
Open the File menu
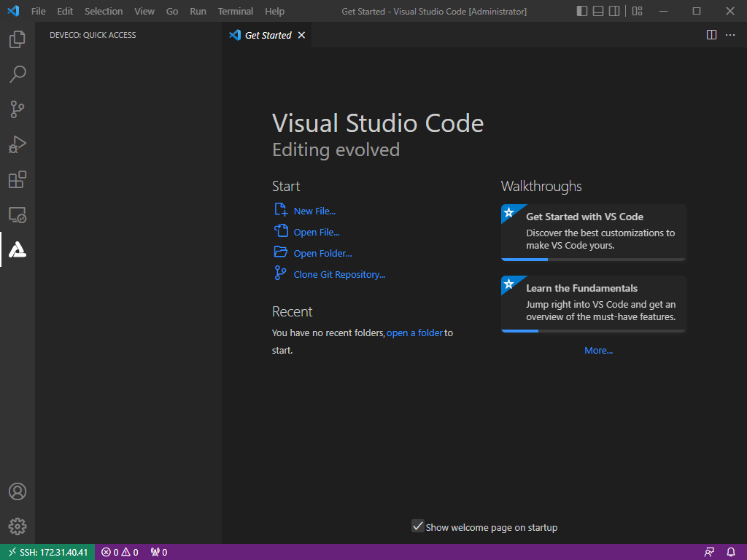[38, 11]
